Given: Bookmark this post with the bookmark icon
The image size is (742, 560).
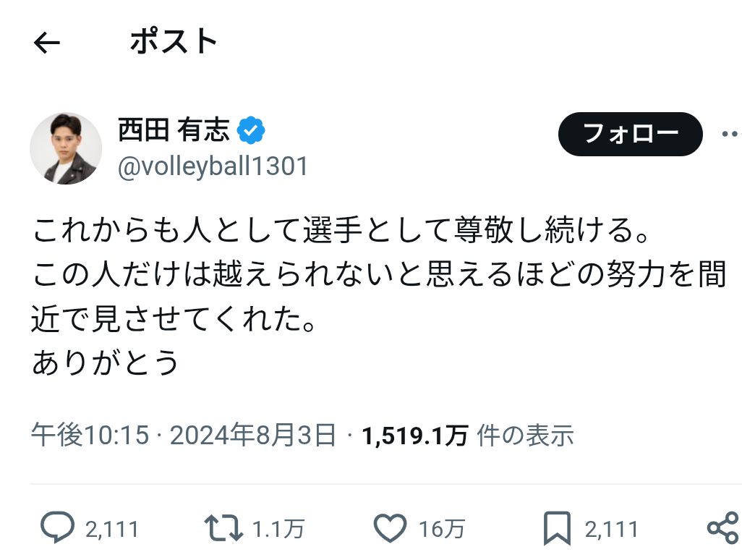Looking at the screenshot, I should (557, 528).
